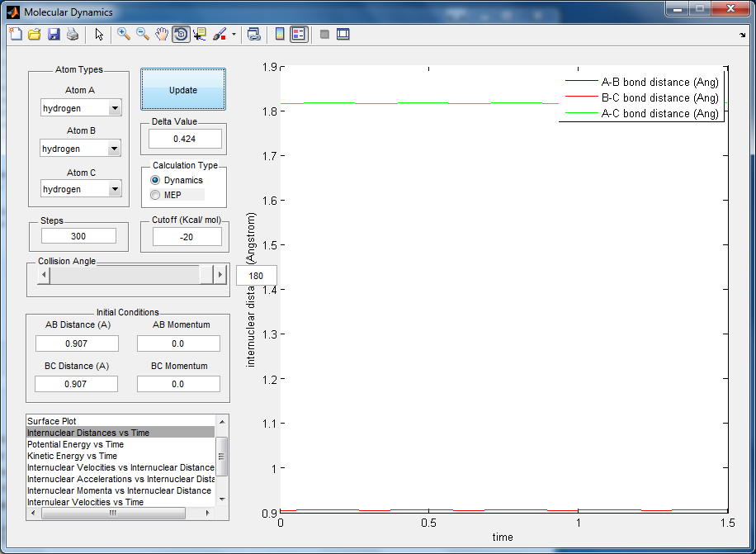756x554 pixels.
Task: Click the AB Momentum input field
Action: (x=178, y=343)
